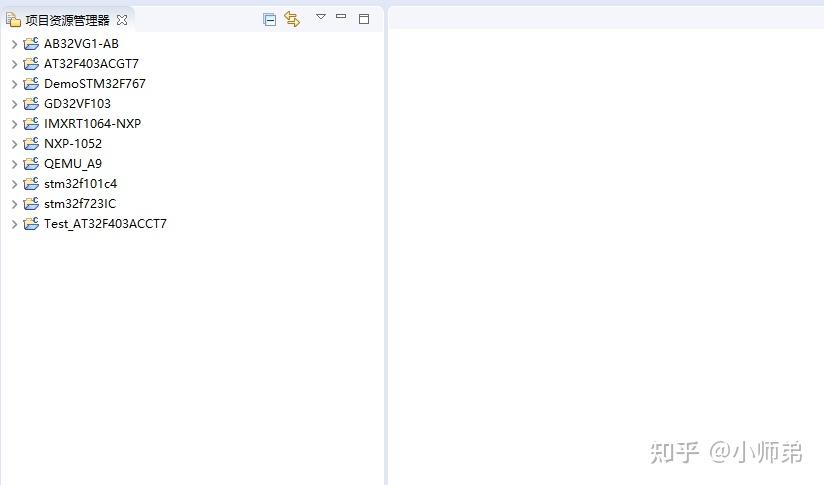824x485 pixels.
Task: Click the stm32f101c4 project folder icon
Action: click(x=31, y=183)
